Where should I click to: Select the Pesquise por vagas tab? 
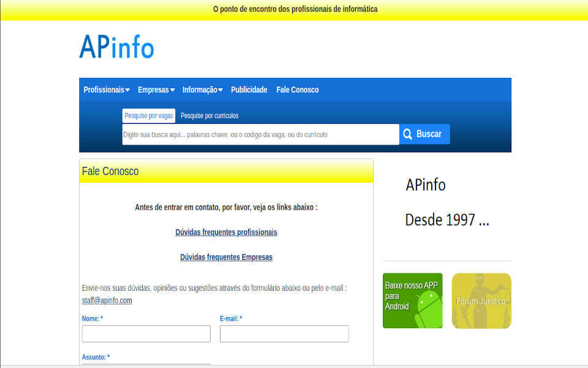point(149,116)
